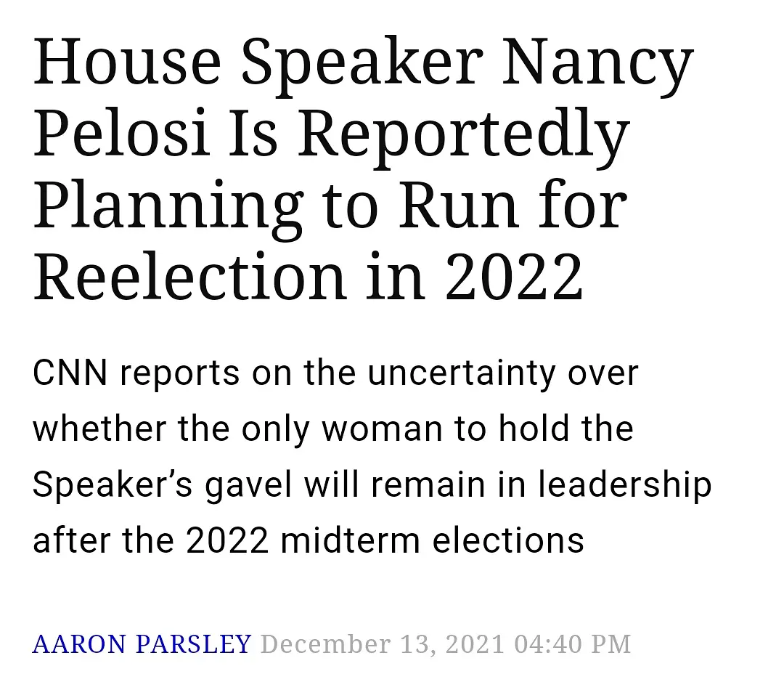Click the word "leadership" in the subheading
The height and width of the screenshot is (682, 784).
click(625, 484)
